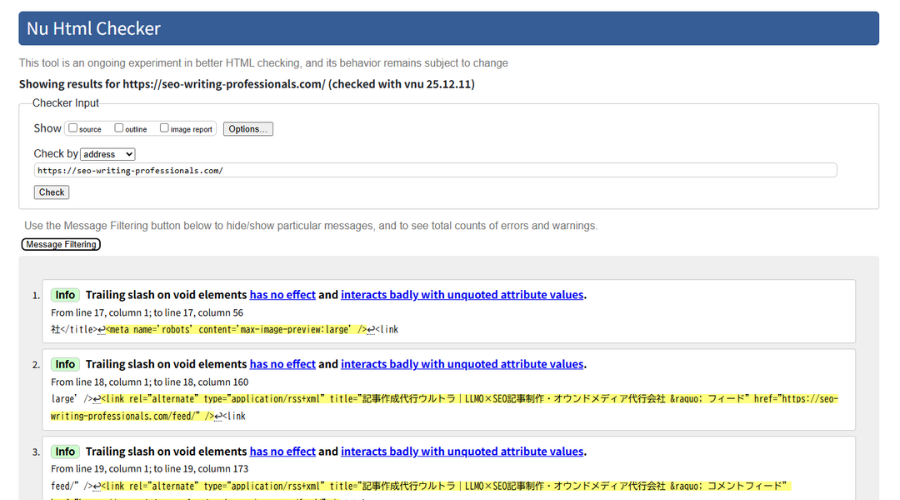Open the Options button

coord(248,129)
